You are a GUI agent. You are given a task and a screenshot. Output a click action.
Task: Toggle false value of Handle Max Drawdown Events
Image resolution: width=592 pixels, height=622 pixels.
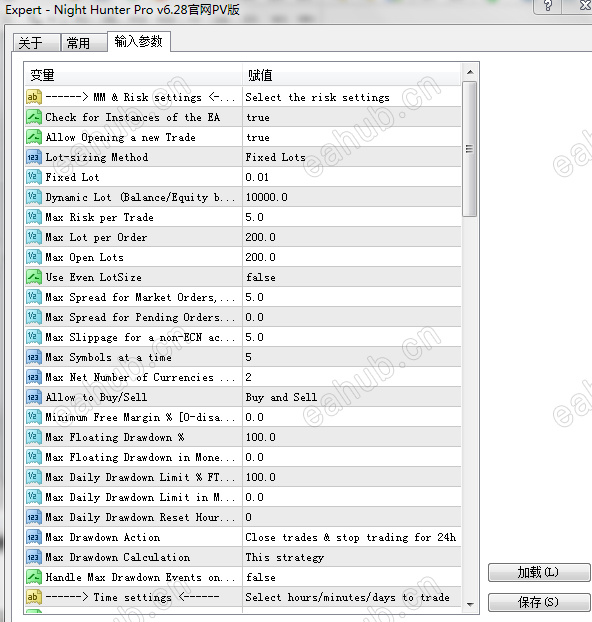[352, 577]
